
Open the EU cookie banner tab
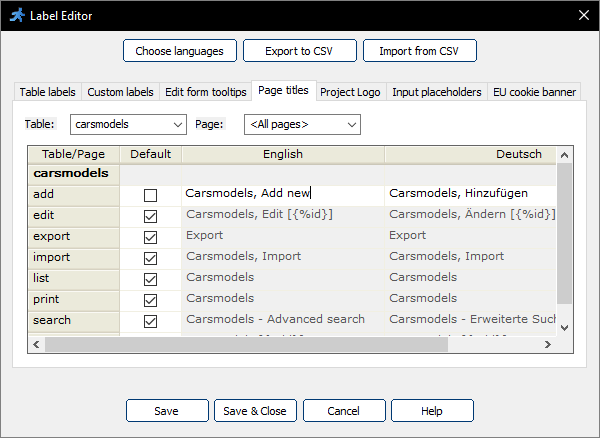pos(534,92)
